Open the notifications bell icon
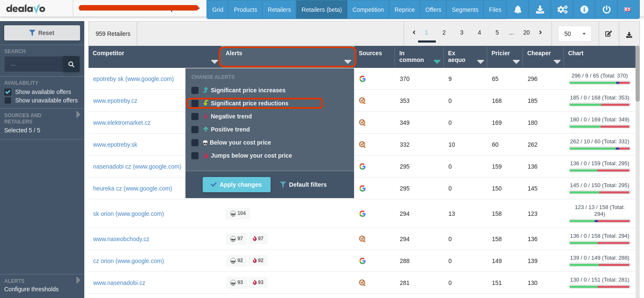Viewport: 644px width, 298px height. [518, 10]
